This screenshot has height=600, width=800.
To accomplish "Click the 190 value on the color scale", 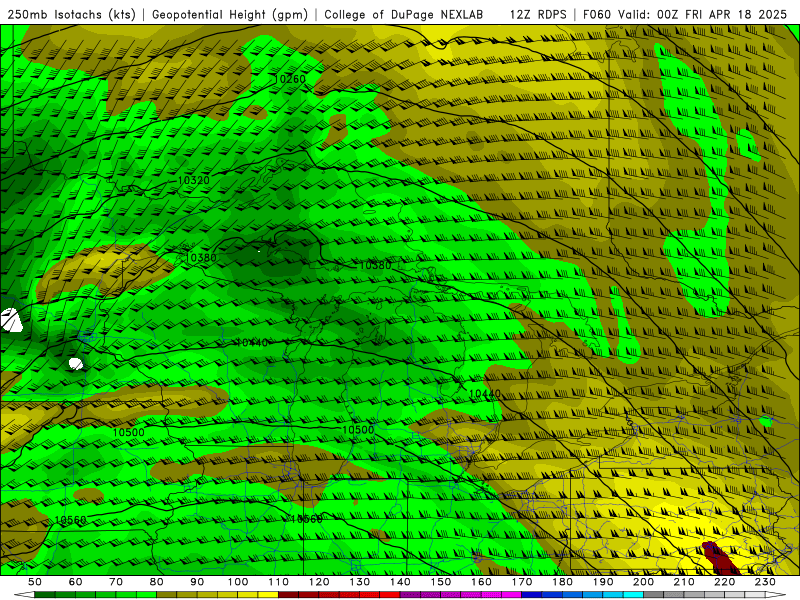I will coord(603,582).
